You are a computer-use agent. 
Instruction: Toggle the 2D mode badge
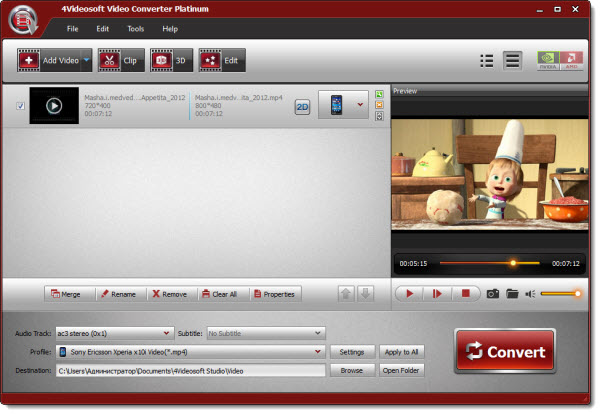click(x=302, y=106)
